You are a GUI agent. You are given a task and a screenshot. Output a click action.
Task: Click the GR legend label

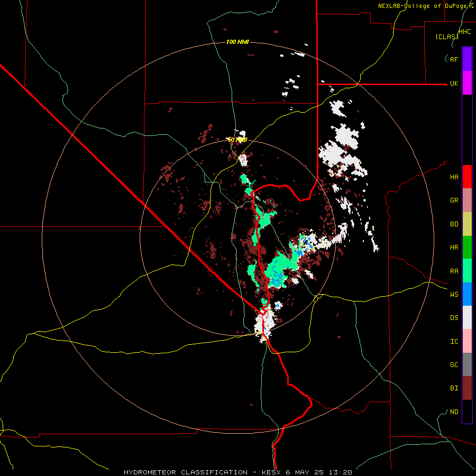point(454,200)
